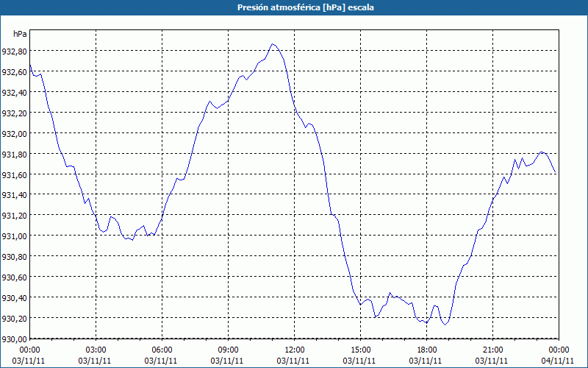Select the 931,60 y-axis value

(x=14, y=174)
